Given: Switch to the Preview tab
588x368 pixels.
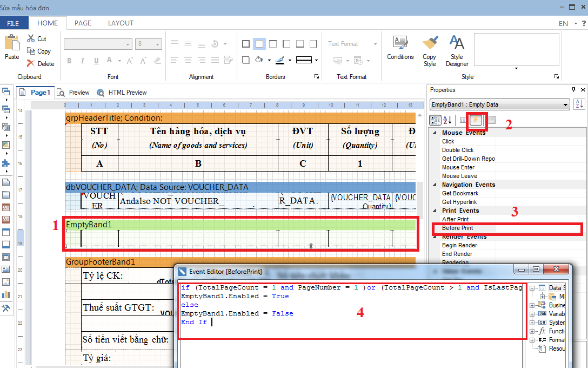Looking at the screenshot, I should click(x=74, y=93).
